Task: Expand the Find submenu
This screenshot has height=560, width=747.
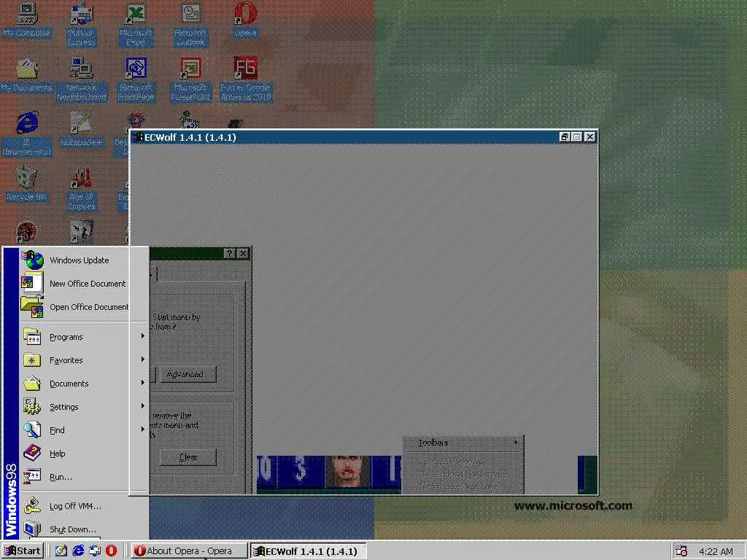Action: (x=85, y=430)
